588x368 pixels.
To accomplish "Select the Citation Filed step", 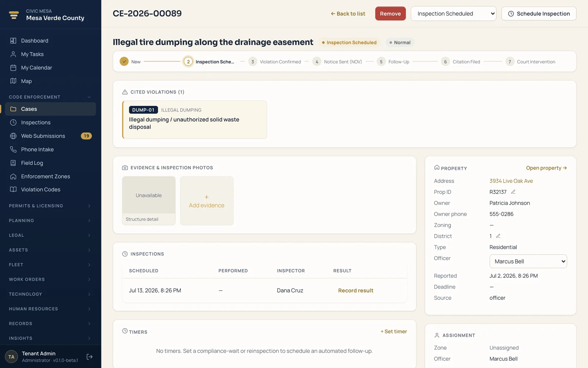I will [460, 61].
